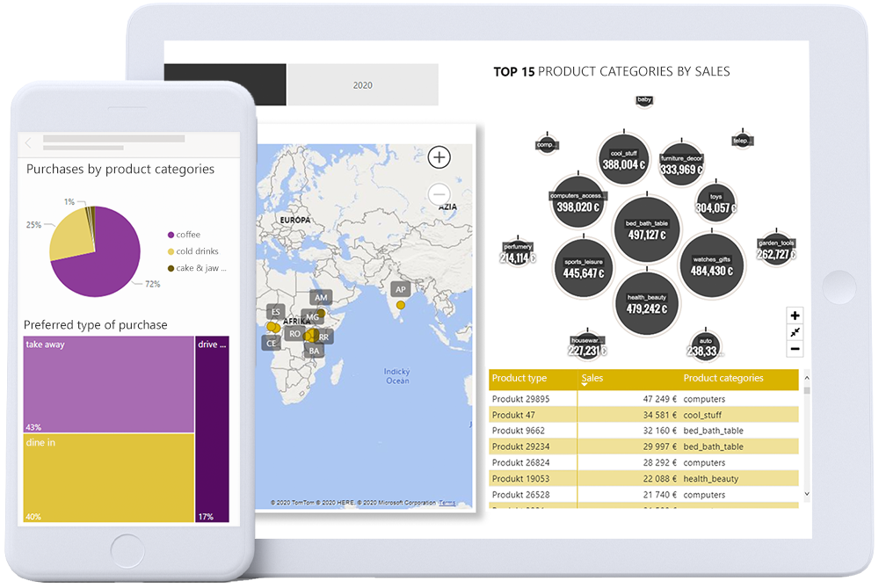Select the 2020 year tab

[x=362, y=85]
